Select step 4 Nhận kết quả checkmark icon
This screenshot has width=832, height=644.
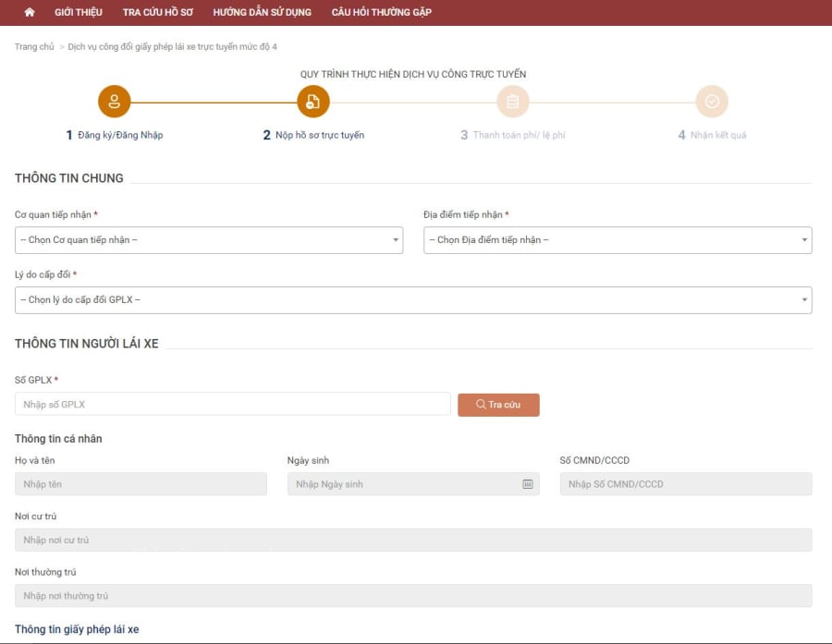pos(712,102)
